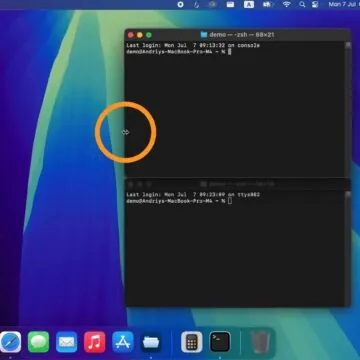
Task: Click the battery status menu bar icon
Action: (267, 4)
